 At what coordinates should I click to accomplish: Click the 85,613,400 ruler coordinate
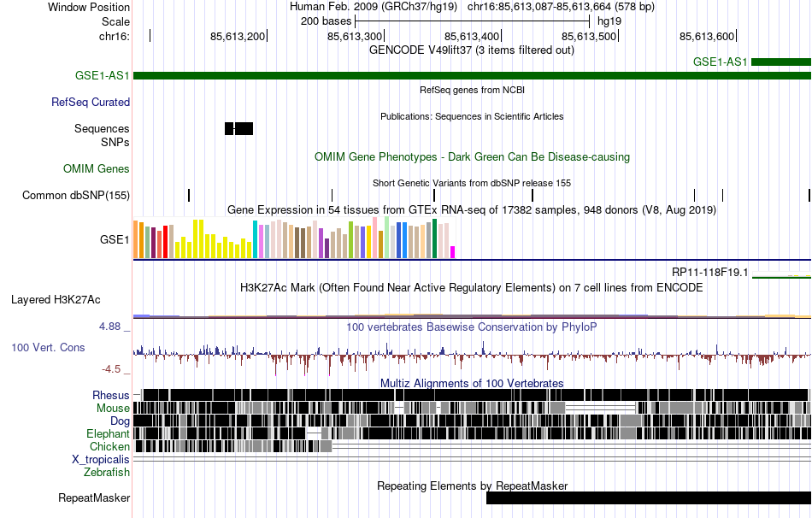point(472,36)
